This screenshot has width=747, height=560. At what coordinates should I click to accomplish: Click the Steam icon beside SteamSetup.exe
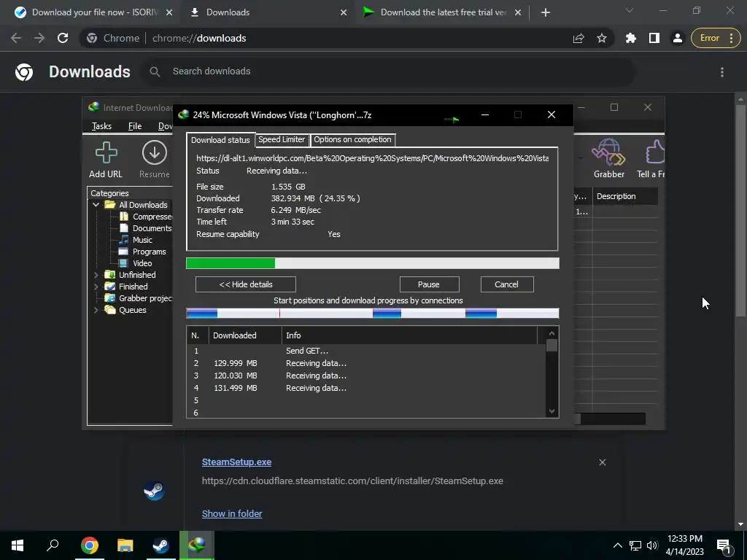155,491
